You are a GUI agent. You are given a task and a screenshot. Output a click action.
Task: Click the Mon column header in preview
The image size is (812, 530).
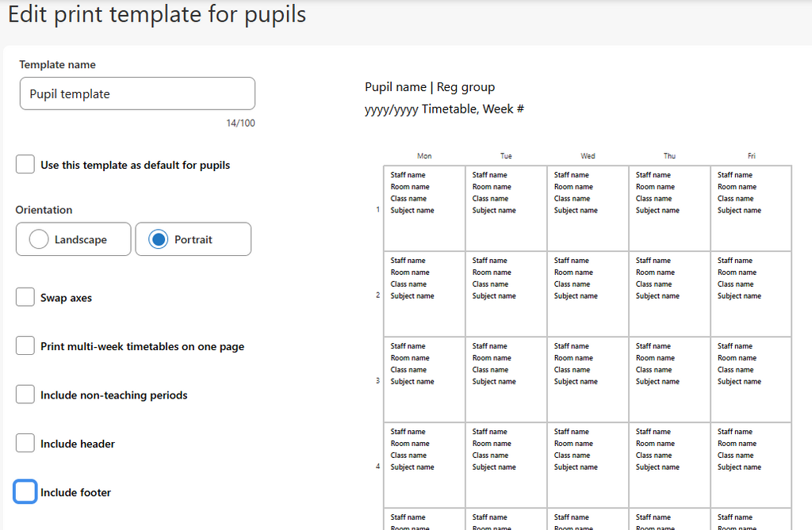pyautogui.click(x=424, y=156)
